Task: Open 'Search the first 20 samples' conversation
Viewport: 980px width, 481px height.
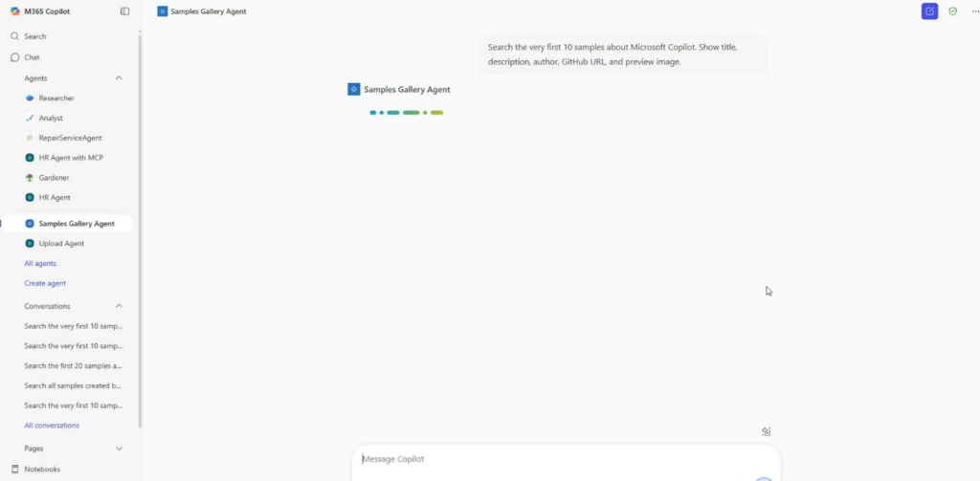Action: 73,366
